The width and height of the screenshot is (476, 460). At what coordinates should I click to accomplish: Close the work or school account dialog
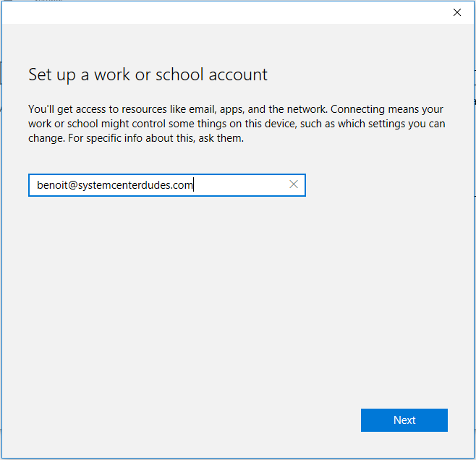pyautogui.click(x=457, y=12)
